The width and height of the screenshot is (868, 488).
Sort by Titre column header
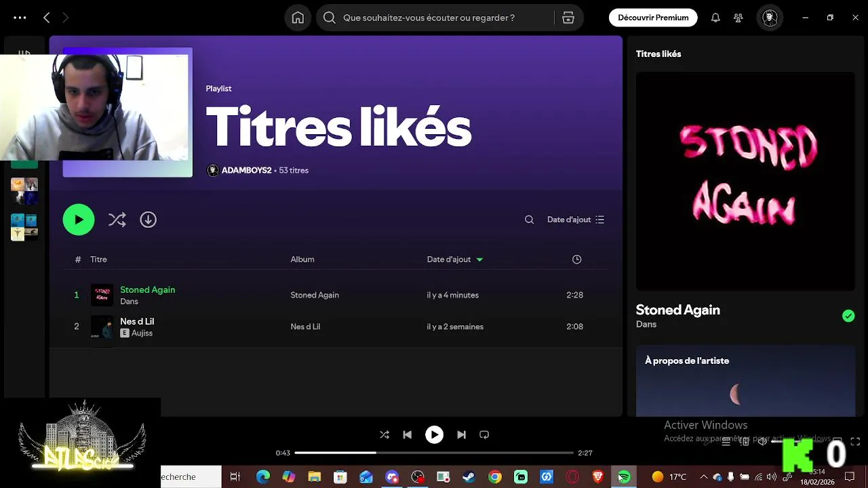click(x=98, y=260)
